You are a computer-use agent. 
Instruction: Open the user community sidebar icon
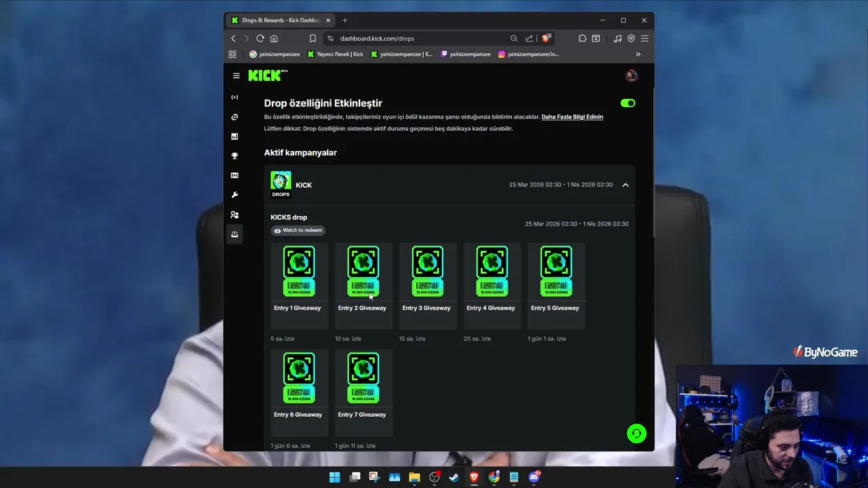(235, 215)
